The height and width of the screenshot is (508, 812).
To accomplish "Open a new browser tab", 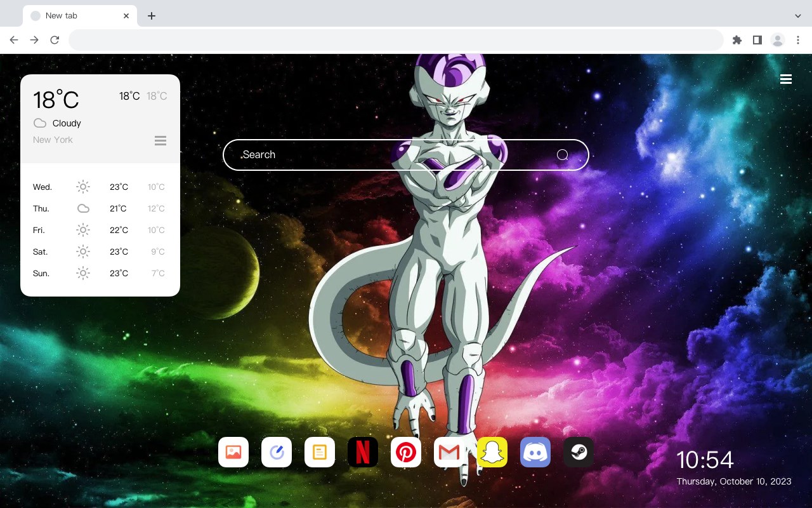I will pos(151,16).
